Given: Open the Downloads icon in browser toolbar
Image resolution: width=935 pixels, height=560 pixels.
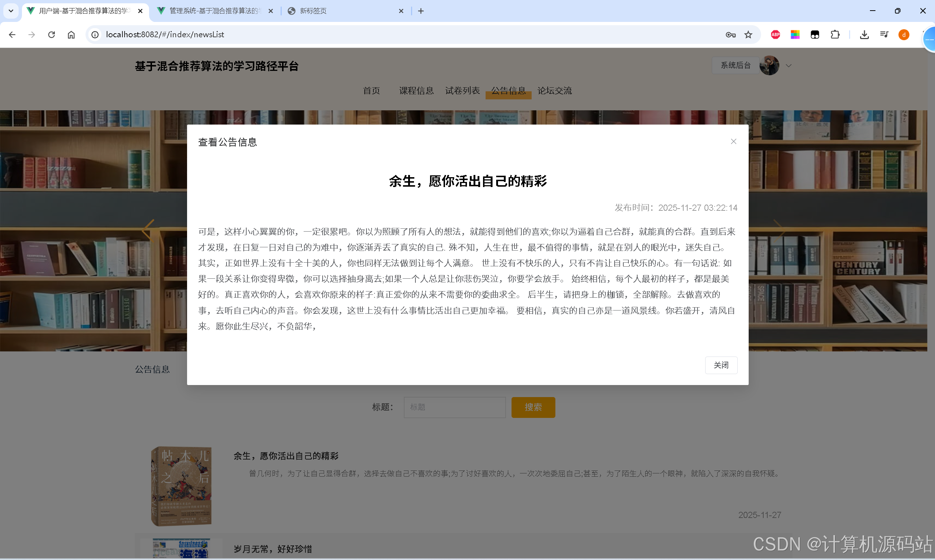Looking at the screenshot, I should [x=864, y=34].
